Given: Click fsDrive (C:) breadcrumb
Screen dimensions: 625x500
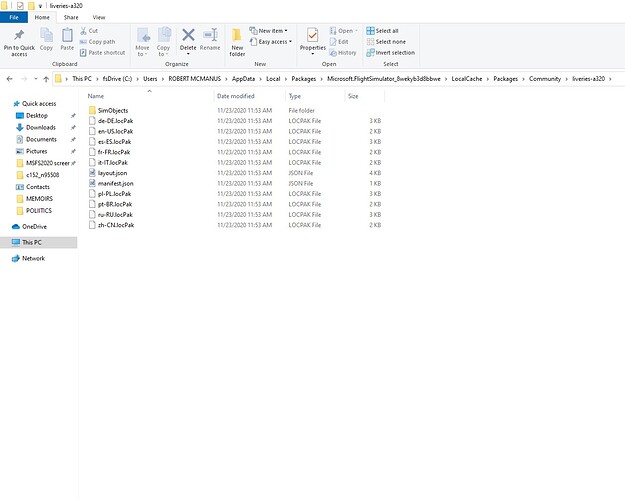Looking at the screenshot, I should pos(117,79).
